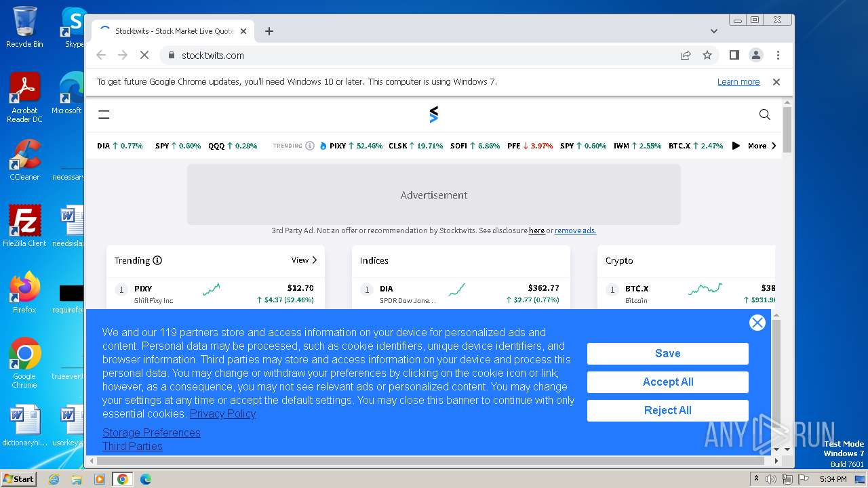Click View in Trending card
The image size is (868, 488).
point(304,260)
